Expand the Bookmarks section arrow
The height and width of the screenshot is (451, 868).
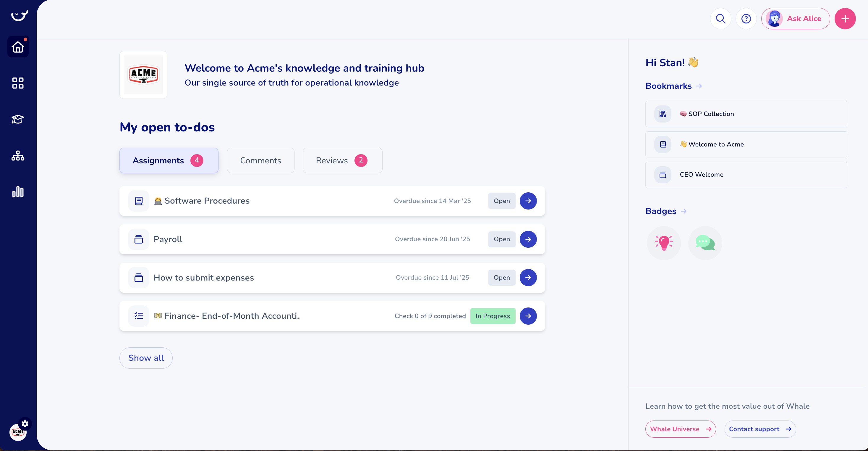pos(699,86)
